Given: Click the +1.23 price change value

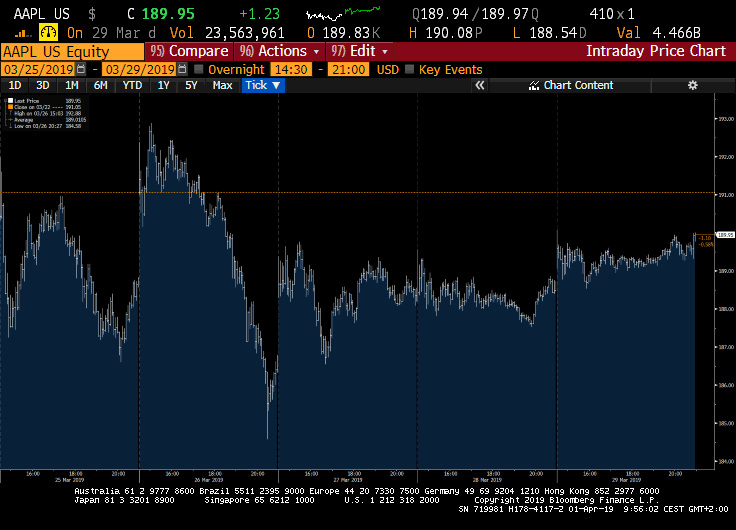Looking at the screenshot, I should tap(260, 14).
